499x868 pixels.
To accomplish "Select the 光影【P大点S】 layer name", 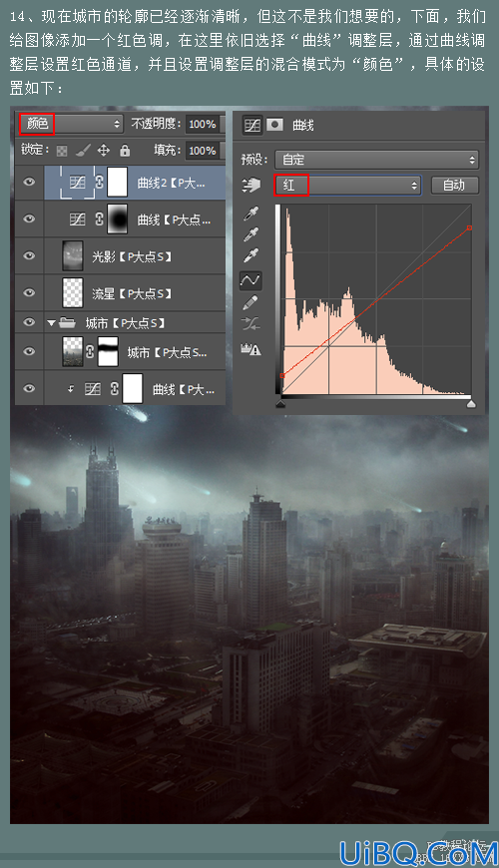I will [132, 256].
